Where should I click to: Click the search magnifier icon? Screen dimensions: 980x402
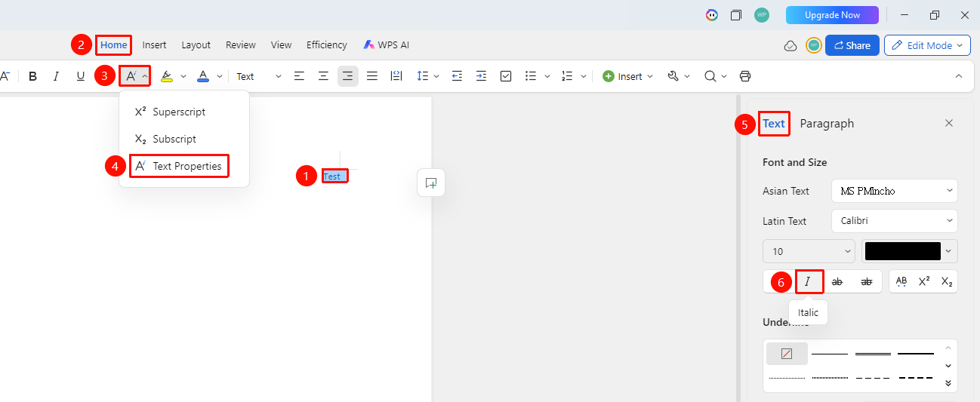(x=710, y=76)
